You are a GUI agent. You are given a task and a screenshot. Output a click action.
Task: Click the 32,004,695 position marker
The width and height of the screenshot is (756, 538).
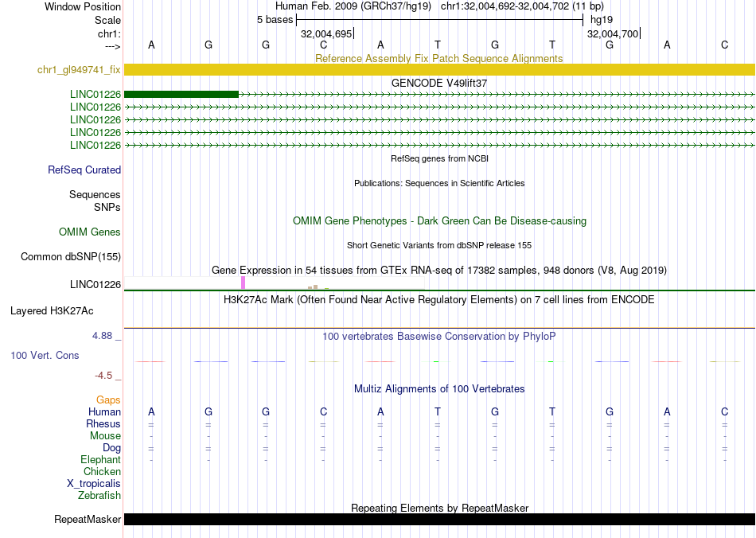pos(326,33)
